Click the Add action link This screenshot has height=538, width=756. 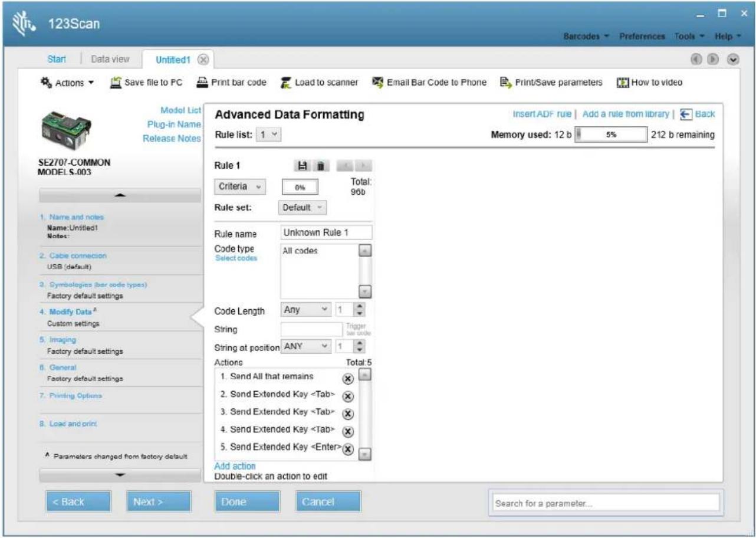235,466
